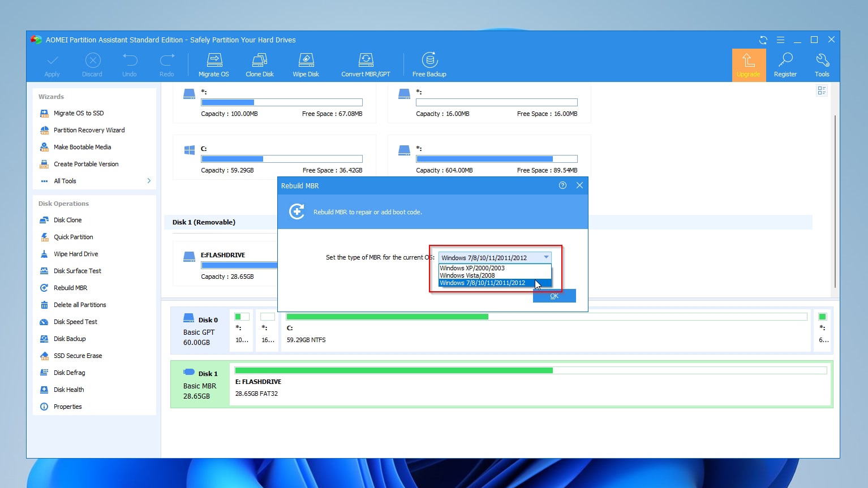The height and width of the screenshot is (488, 868).
Task: Click the orange Upgrade button
Action: tap(749, 65)
